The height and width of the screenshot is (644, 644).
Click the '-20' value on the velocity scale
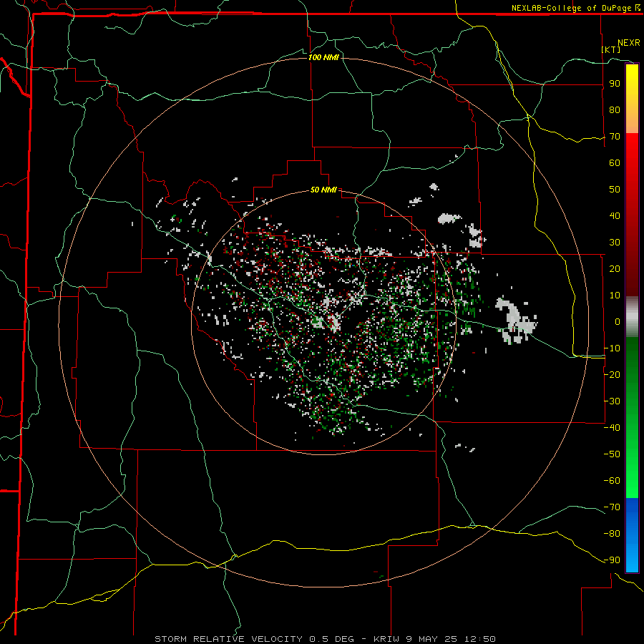[612, 374]
